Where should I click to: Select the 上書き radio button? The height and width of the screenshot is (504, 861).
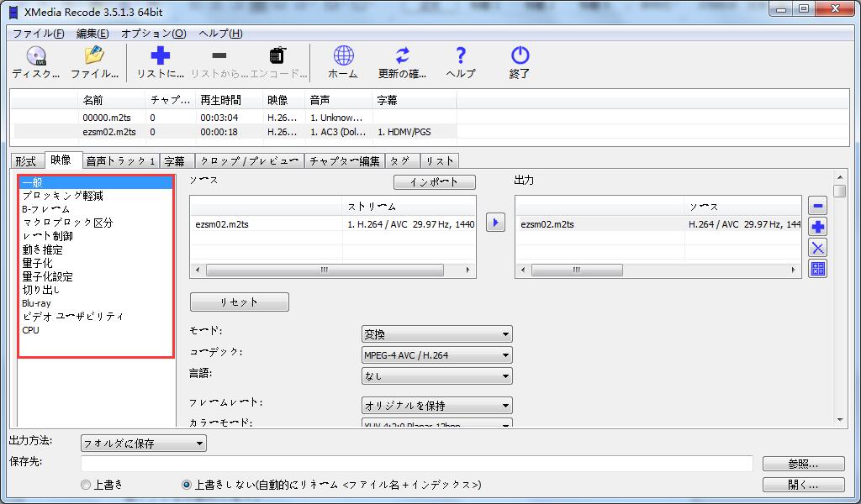pos(86,485)
